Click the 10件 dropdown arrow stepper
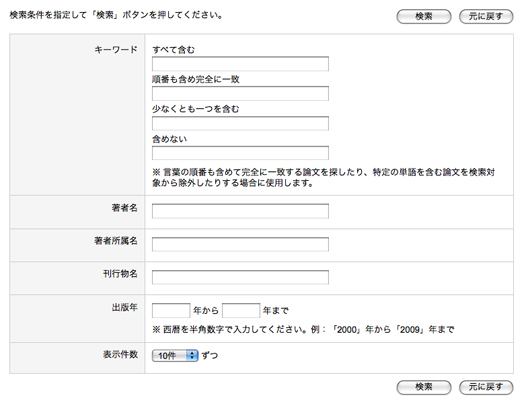Viewport: 530px width, 404px height. (192, 356)
